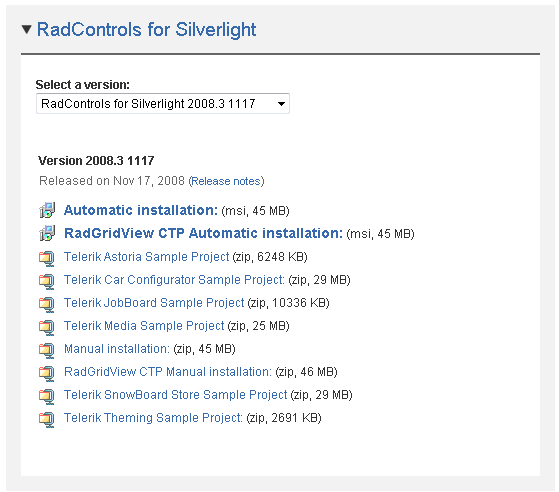Download Telerik Car Configurator Sample Project

click(x=174, y=280)
